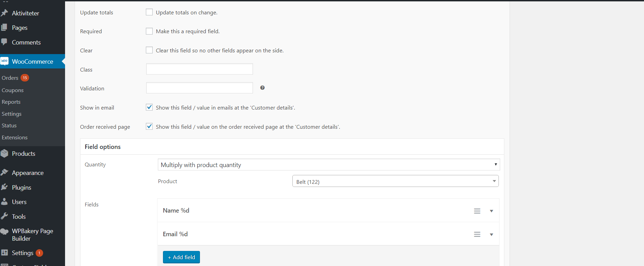Check Make this a required field

(x=149, y=31)
